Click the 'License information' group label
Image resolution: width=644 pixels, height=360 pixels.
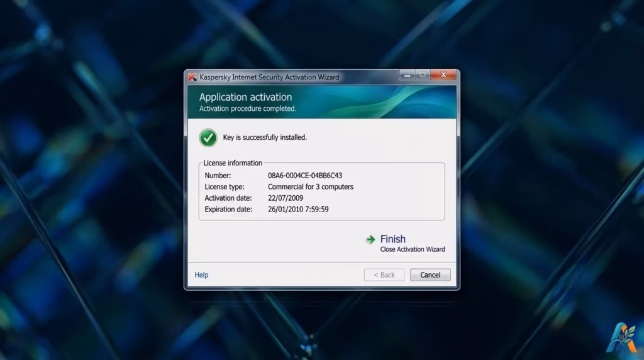click(x=233, y=163)
